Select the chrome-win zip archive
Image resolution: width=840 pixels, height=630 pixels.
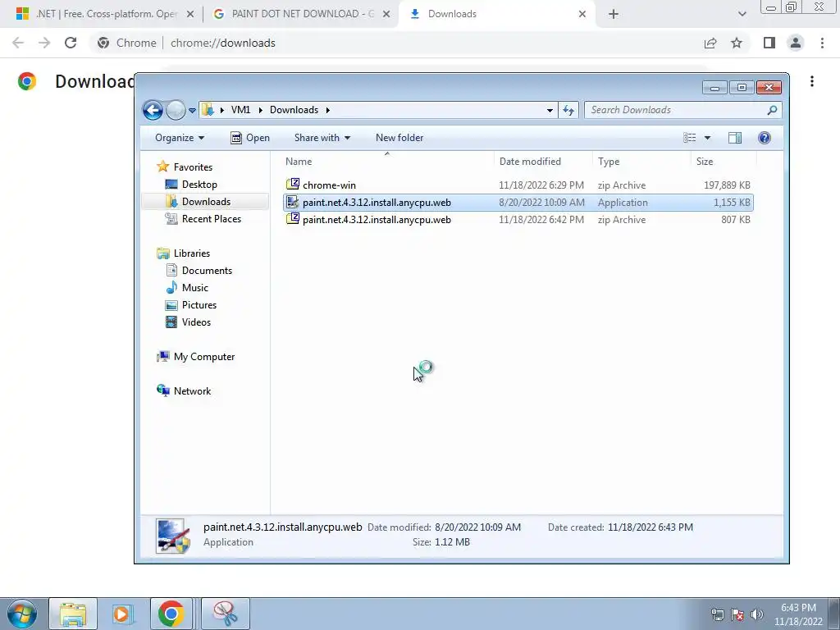(518, 185)
